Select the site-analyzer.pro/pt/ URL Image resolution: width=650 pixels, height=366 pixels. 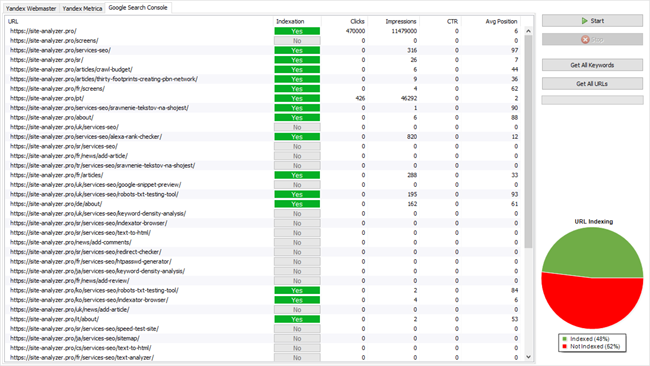coord(47,98)
